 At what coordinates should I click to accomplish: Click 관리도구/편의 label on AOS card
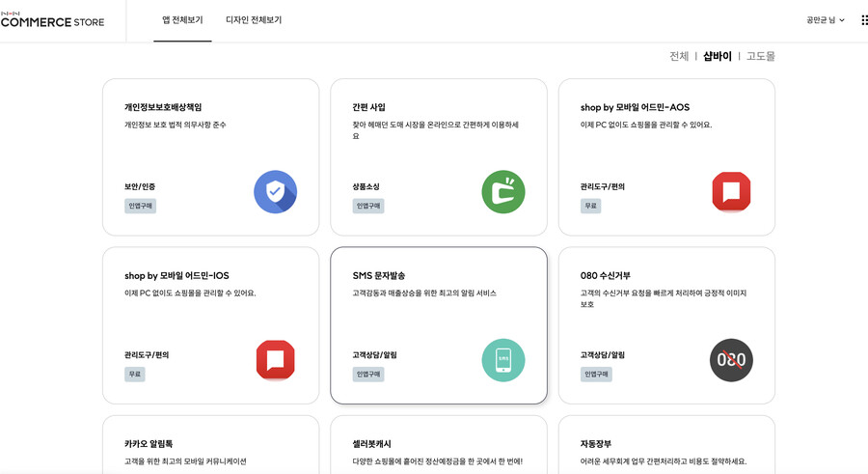click(602, 187)
